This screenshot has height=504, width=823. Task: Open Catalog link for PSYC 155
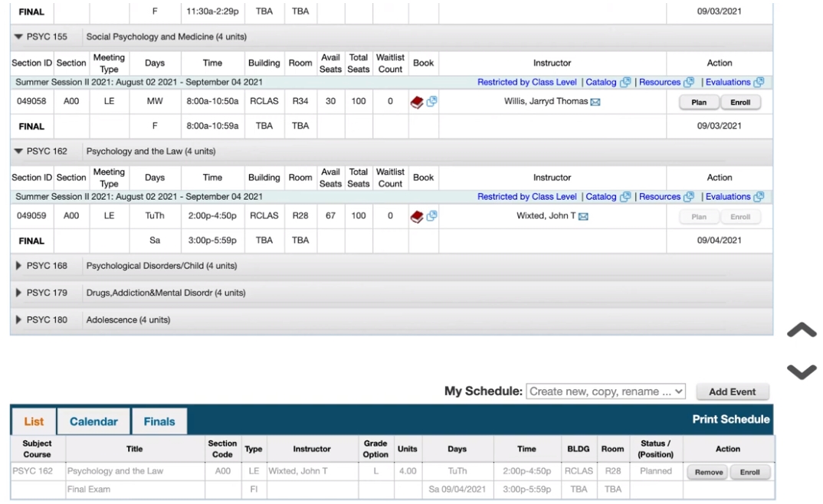tap(601, 82)
